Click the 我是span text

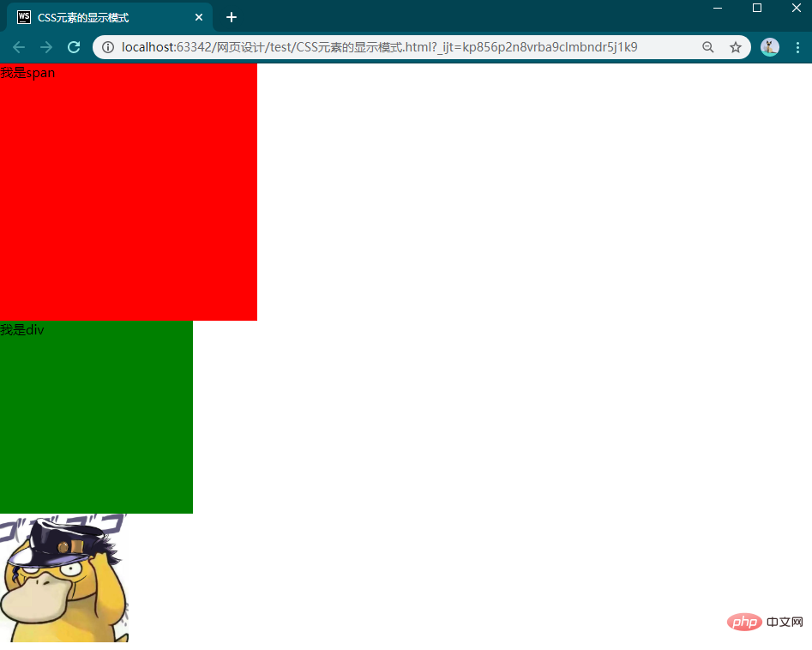27,73
